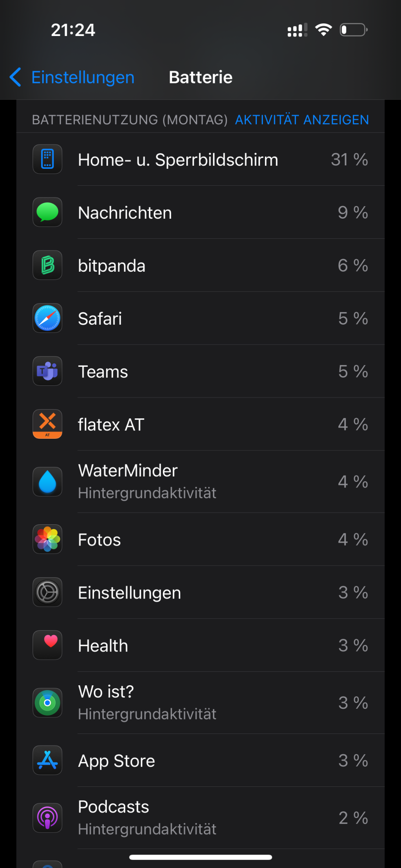
Task: Tap the Fotos flower icon
Action: (47, 539)
